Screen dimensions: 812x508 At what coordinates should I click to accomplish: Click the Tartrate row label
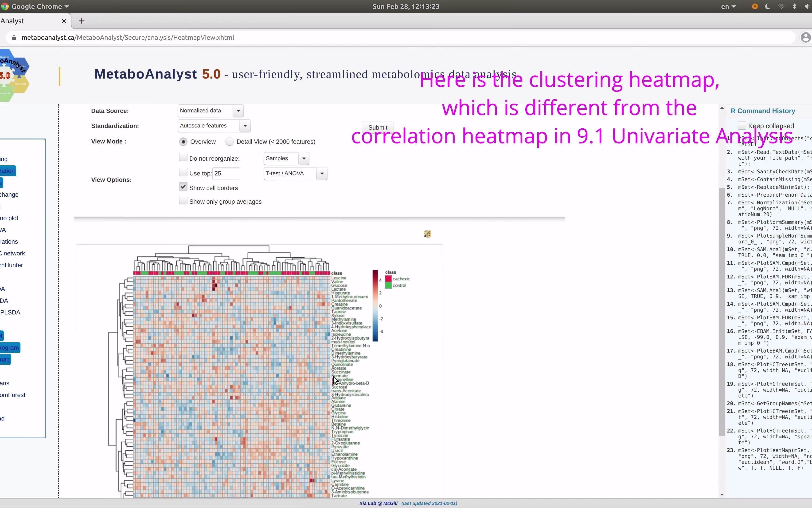click(x=339, y=496)
